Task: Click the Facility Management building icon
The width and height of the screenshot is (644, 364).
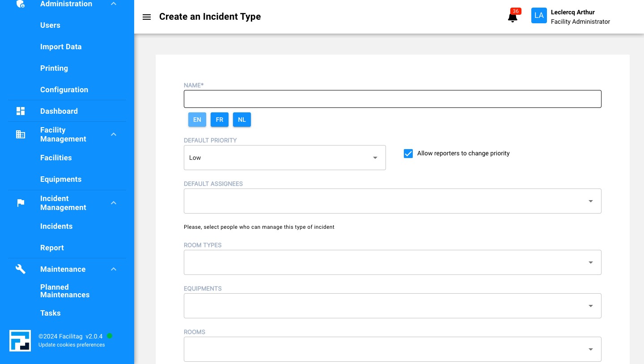Action: click(21, 134)
